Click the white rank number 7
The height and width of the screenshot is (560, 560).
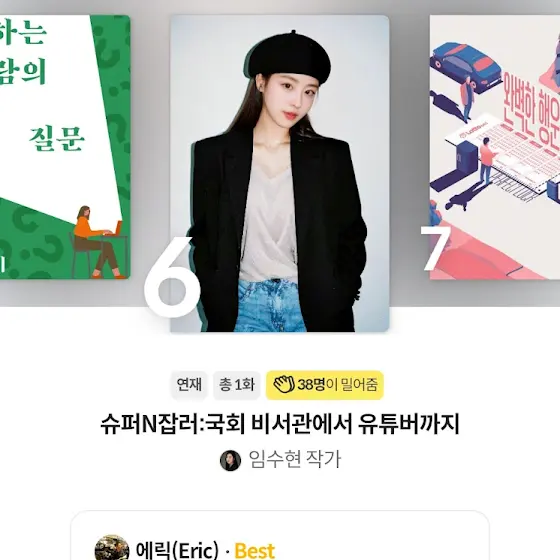click(435, 248)
